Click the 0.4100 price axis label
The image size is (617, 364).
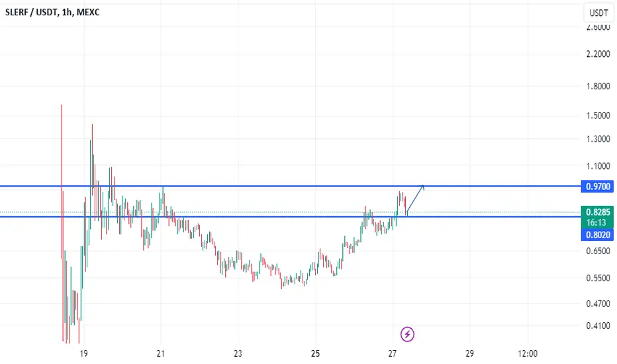[x=598, y=326]
